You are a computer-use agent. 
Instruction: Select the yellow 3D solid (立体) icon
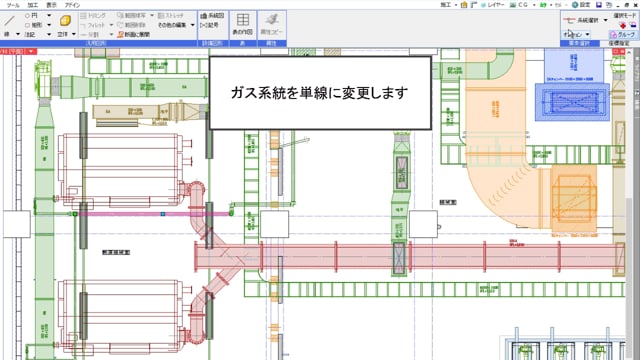coord(65,20)
